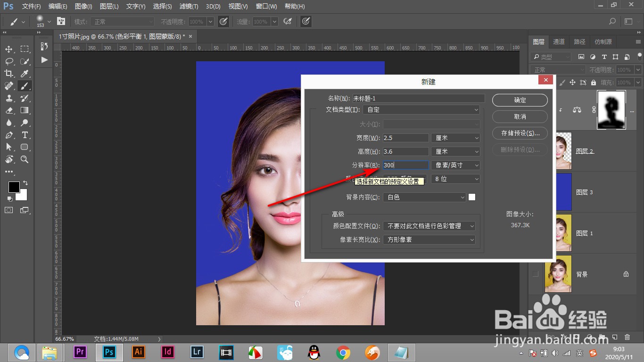Screen dimensions: 644x362
Task: Select the Quick Selection tool
Action: pos(25,61)
